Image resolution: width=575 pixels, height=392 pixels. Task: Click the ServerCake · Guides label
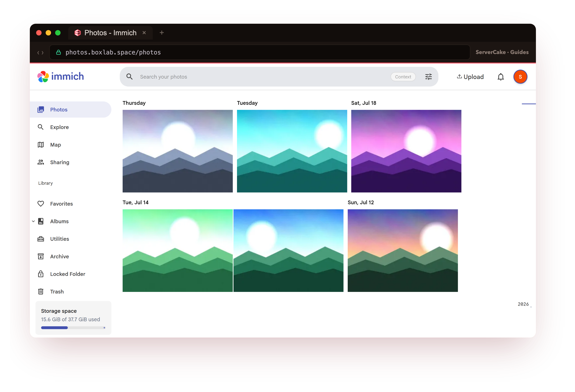[502, 52]
